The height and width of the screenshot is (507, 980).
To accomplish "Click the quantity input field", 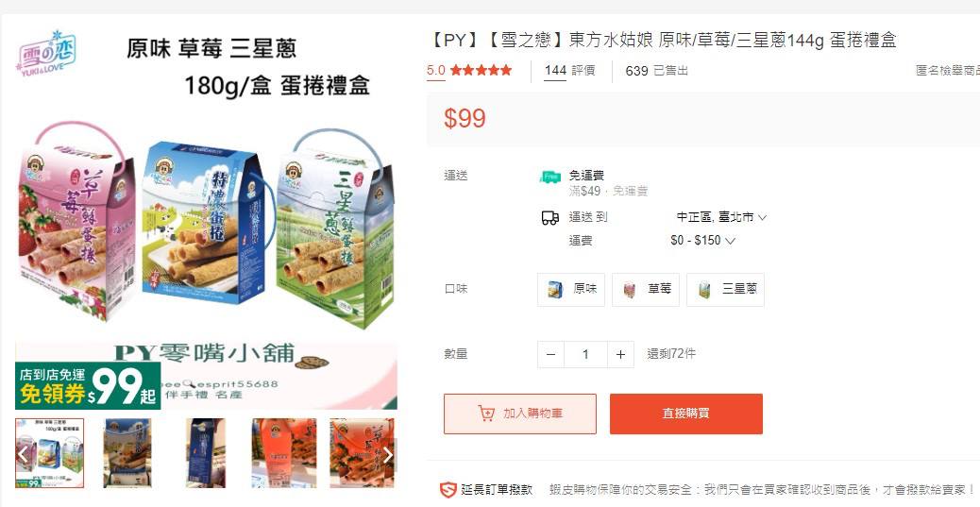I will tap(585, 354).
